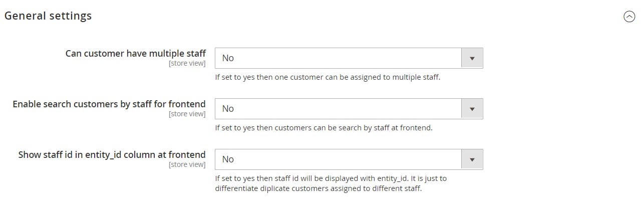
Task: Click the 'No' value in staff id field
Action: click(x=228, y=159)
